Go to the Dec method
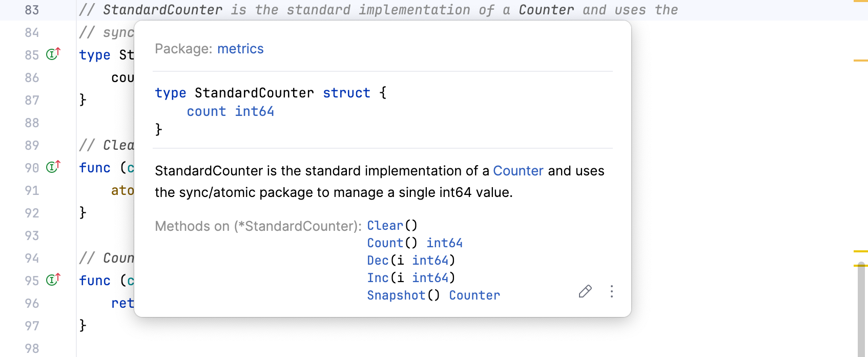868x357 pixels. click(378, 261)
